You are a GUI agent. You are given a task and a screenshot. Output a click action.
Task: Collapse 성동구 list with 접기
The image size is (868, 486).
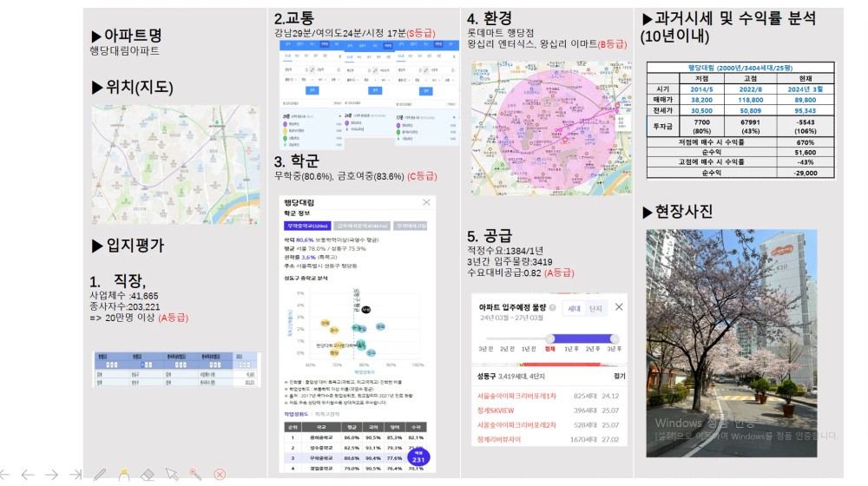620,376
